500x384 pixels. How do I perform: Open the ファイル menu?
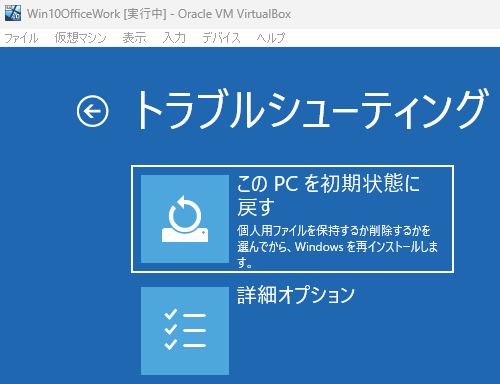[x=21, y=38]
